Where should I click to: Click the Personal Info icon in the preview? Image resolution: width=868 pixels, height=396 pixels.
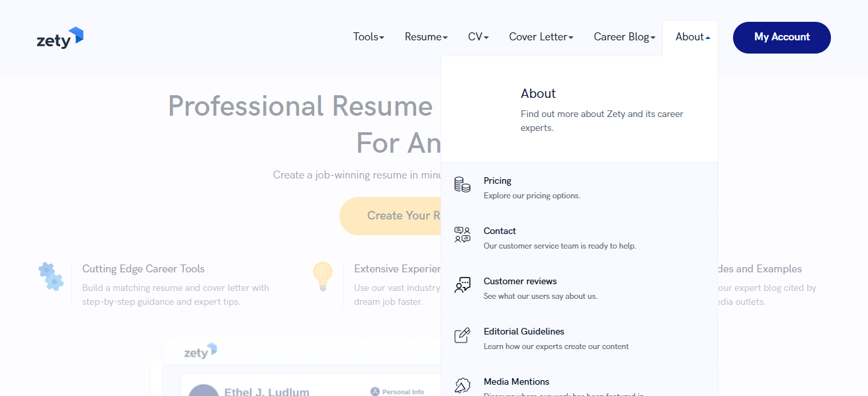click(375, 392)
